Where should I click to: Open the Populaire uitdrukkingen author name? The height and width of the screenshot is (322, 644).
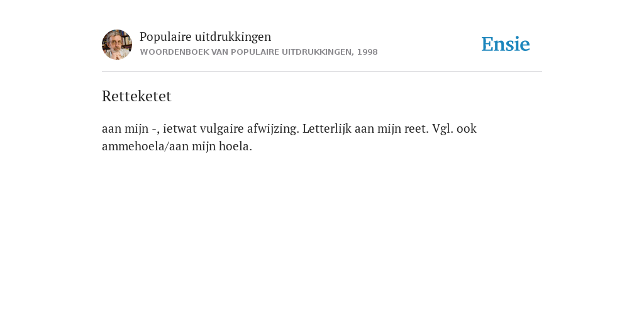click(206, 37)
